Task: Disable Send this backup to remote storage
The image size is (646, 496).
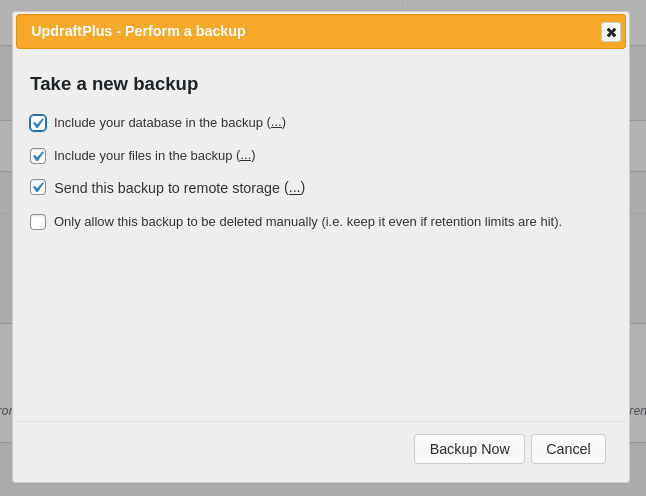Action: (x=38, y=187)
